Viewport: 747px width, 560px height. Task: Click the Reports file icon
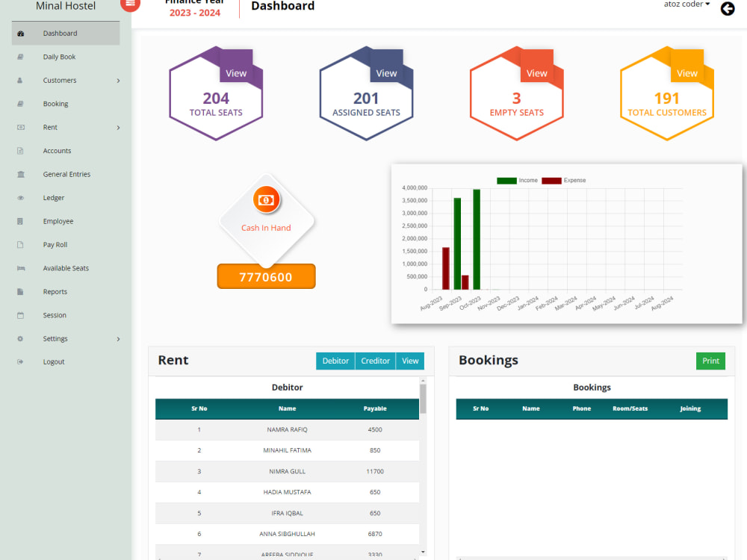click(20, 292)
